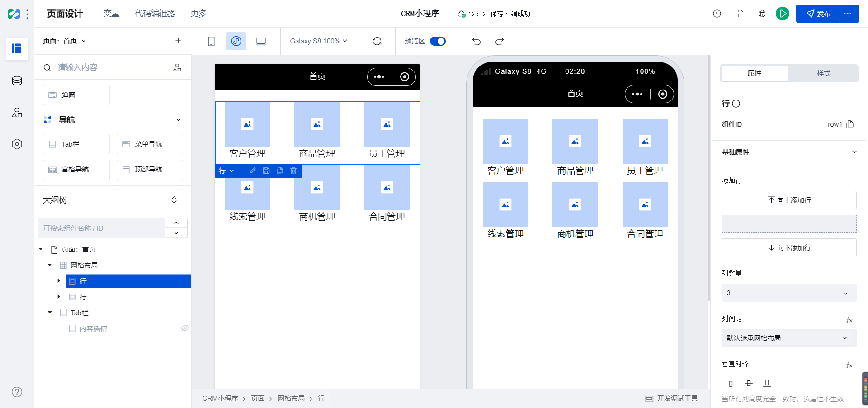Open the Galaxy S8 100% device dropdown
The image size is (868, 408).
pos(319,41)
